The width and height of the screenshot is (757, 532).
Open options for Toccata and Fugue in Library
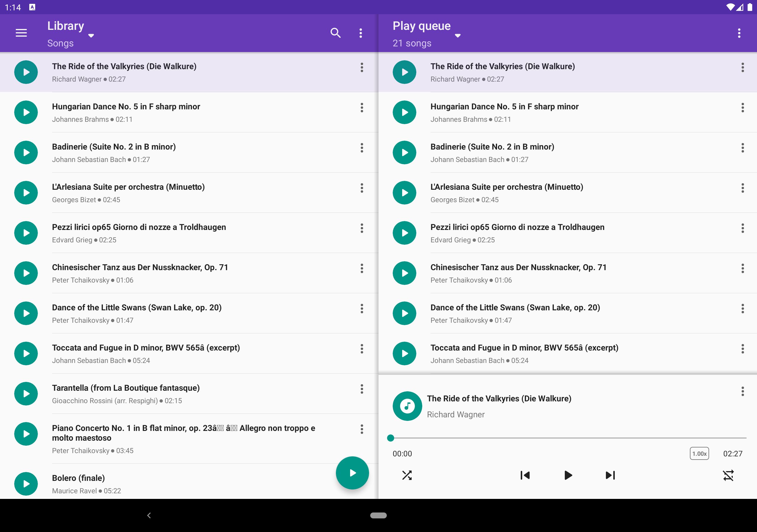pos(362,349)
